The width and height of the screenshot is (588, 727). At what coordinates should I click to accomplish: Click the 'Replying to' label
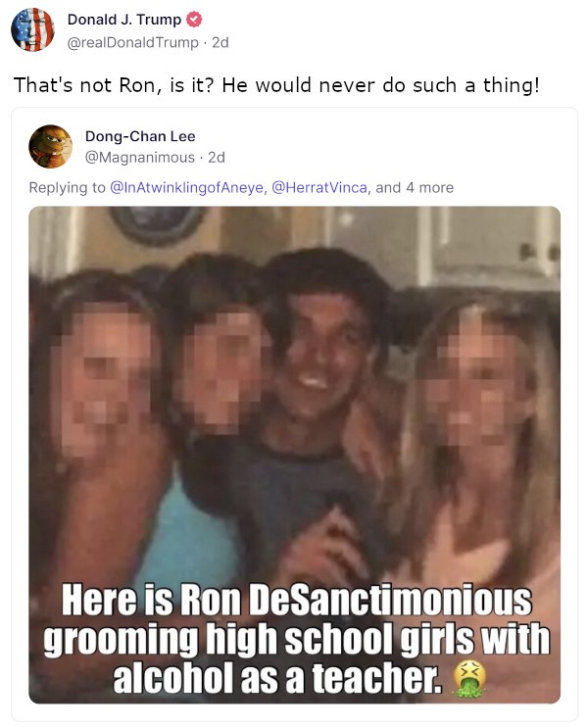pyautogui.click(x=68, y=188)
